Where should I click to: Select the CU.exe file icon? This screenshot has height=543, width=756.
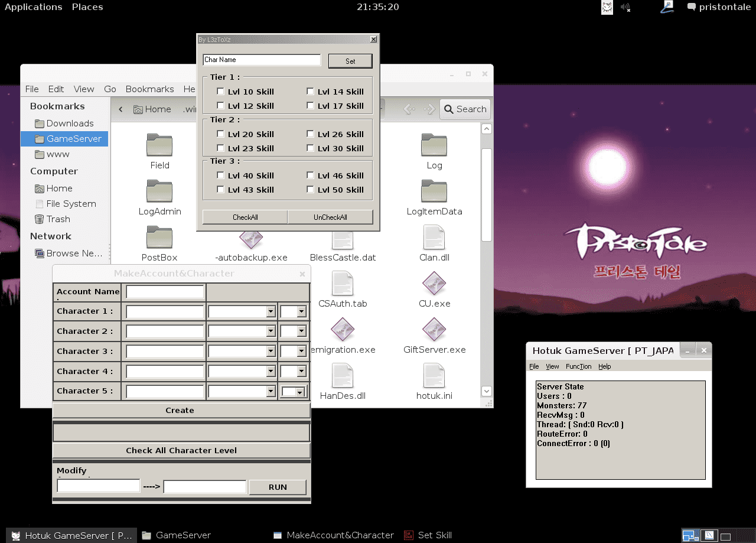(x=434, y=284)
